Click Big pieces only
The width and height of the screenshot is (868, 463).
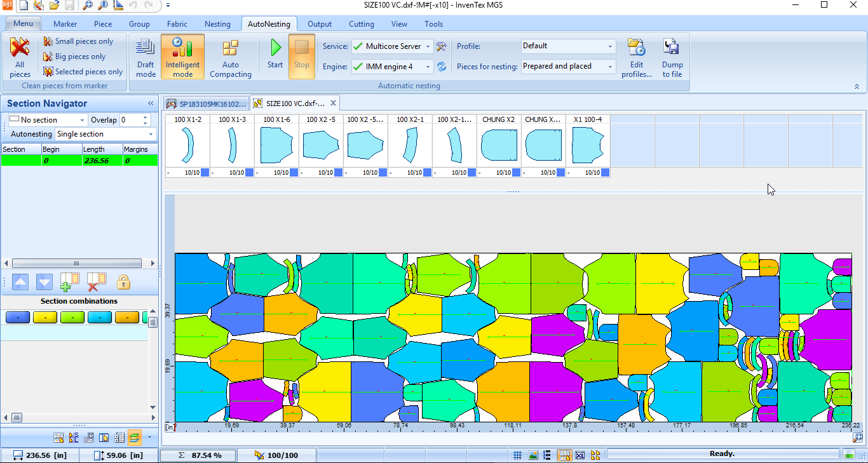(74, 57)
